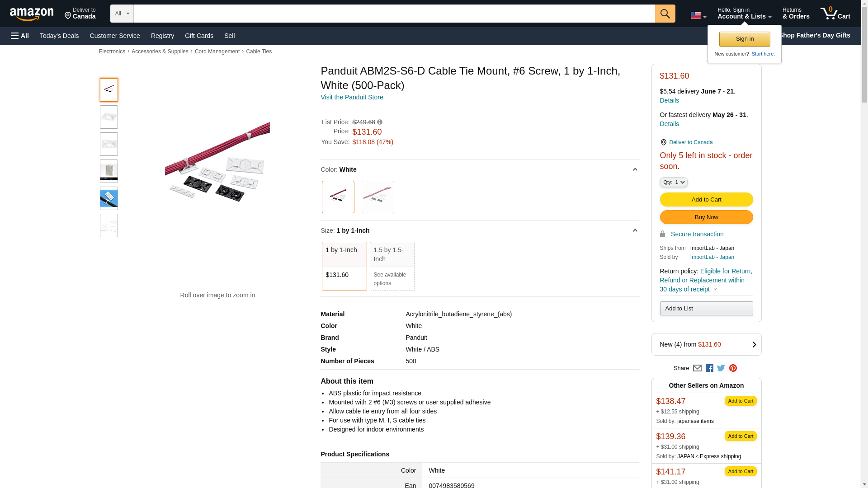Choose the second color swatch option
Image resolution: width=868 pixels, height=488 pixels.
pos(377,197)
